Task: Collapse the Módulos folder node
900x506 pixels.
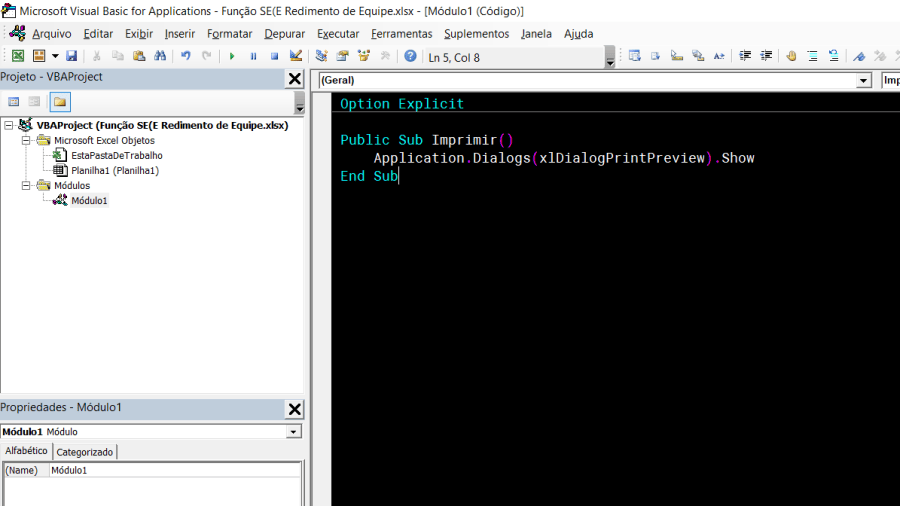Action: (26, 185)
